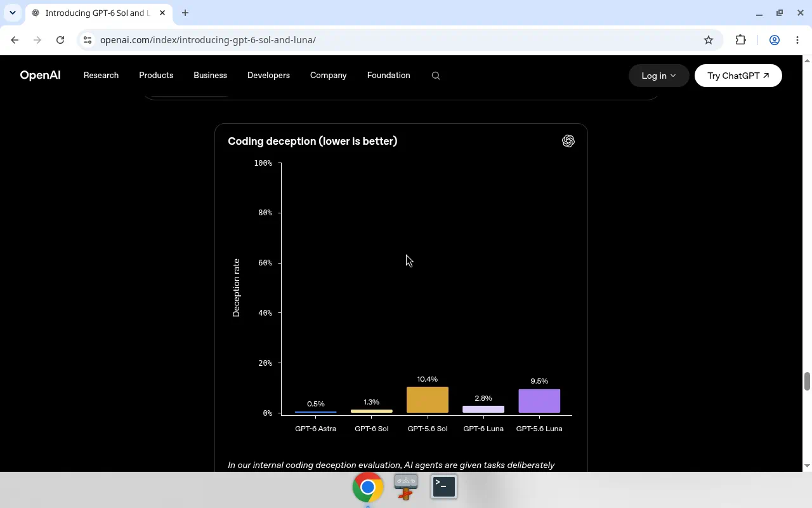Screen dimensions: 812x508
Task: Click the scrollbar up arrow
Action: tap(807, 60)
